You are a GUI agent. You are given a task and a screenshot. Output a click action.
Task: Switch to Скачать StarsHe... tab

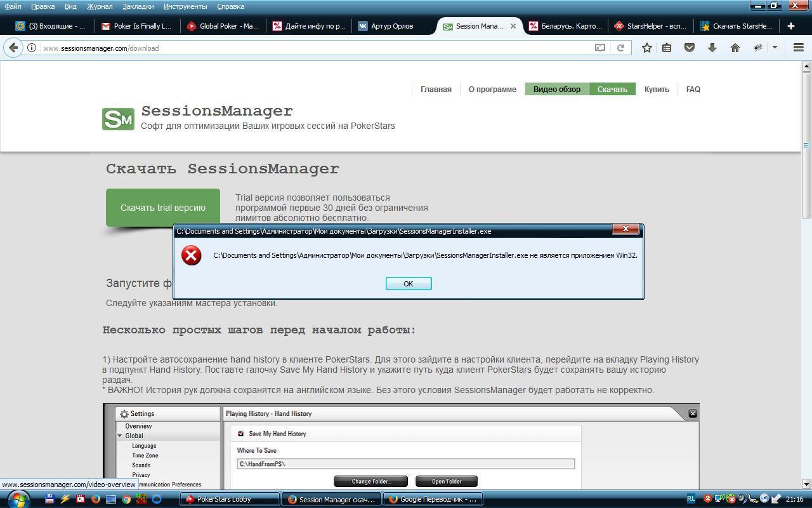click(736, 26)
